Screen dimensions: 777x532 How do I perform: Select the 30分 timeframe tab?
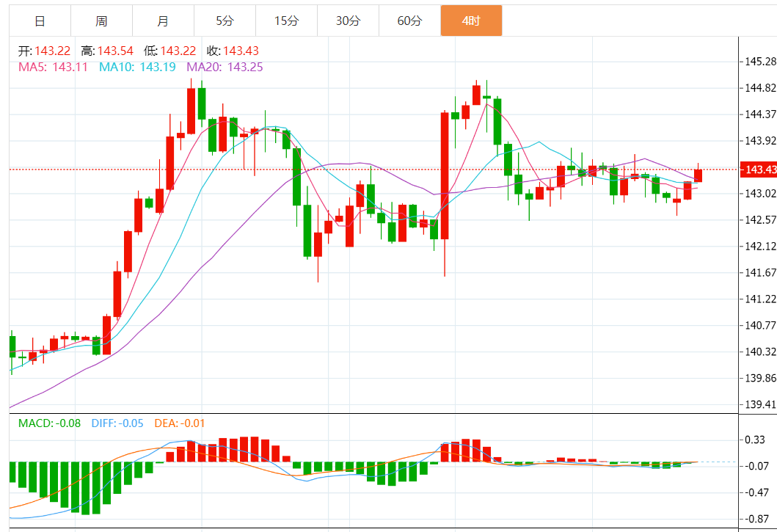(x=348, y=21)
